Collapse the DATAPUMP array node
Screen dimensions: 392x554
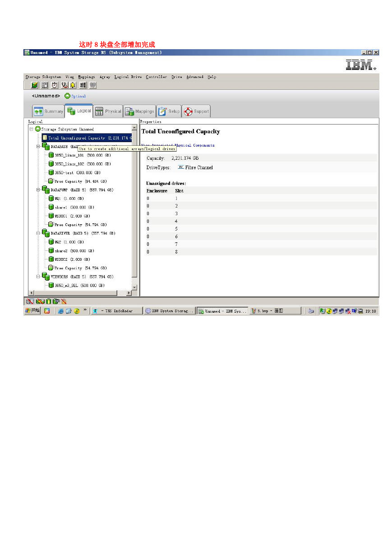pos(38,190)
